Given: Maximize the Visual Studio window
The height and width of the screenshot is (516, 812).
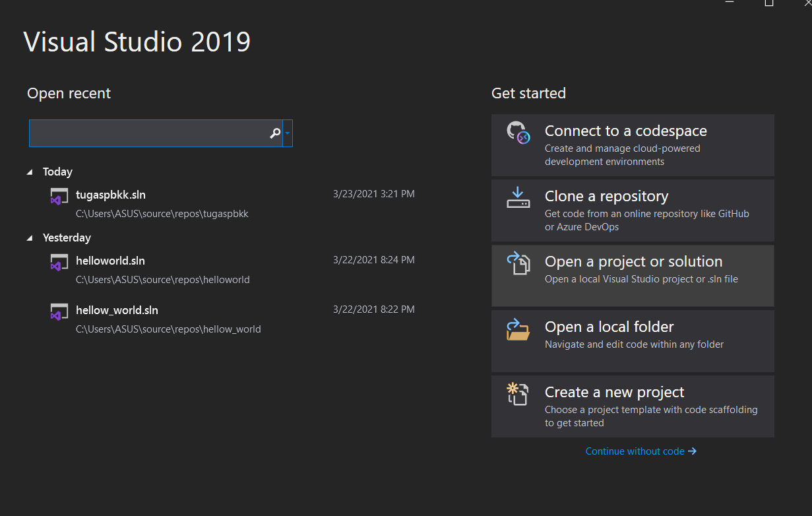Looking at the screenshot, I should [768, 3].
